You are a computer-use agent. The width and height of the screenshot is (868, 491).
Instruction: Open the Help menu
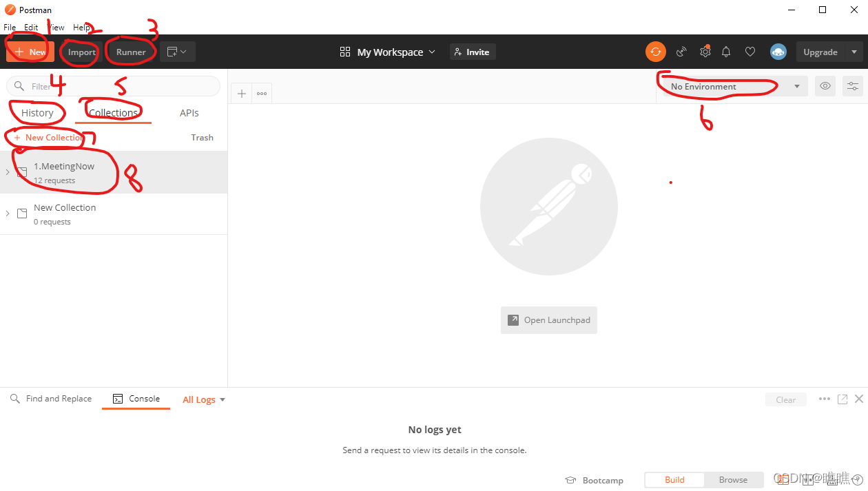81,28
